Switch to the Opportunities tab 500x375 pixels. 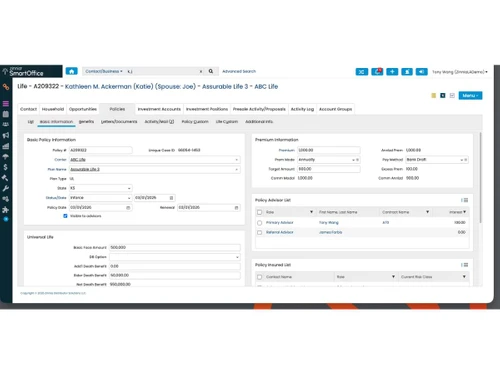coord(83,109)
